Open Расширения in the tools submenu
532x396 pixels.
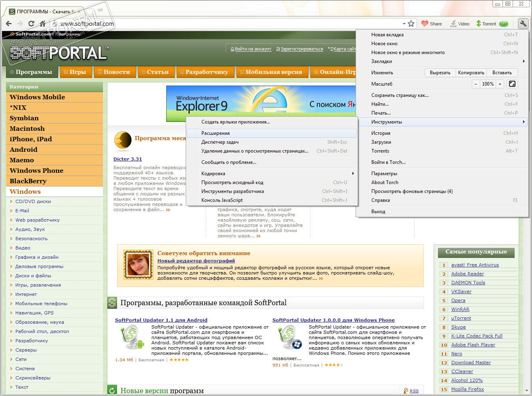(x=272, y=133)
